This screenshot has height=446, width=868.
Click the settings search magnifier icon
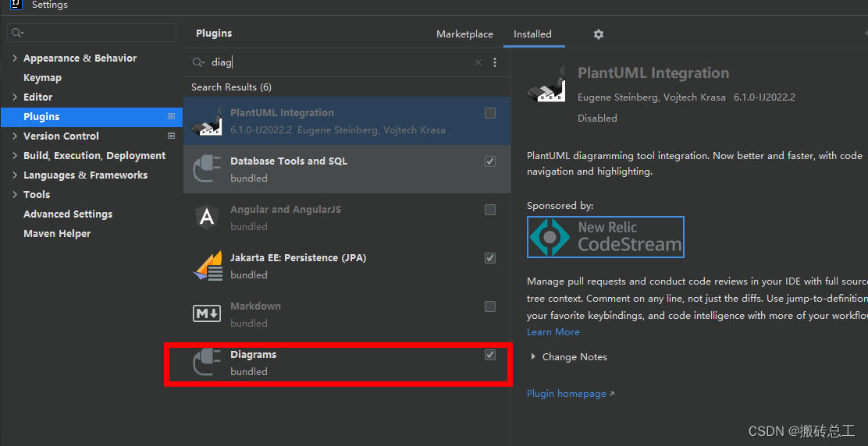coord(17,34)
